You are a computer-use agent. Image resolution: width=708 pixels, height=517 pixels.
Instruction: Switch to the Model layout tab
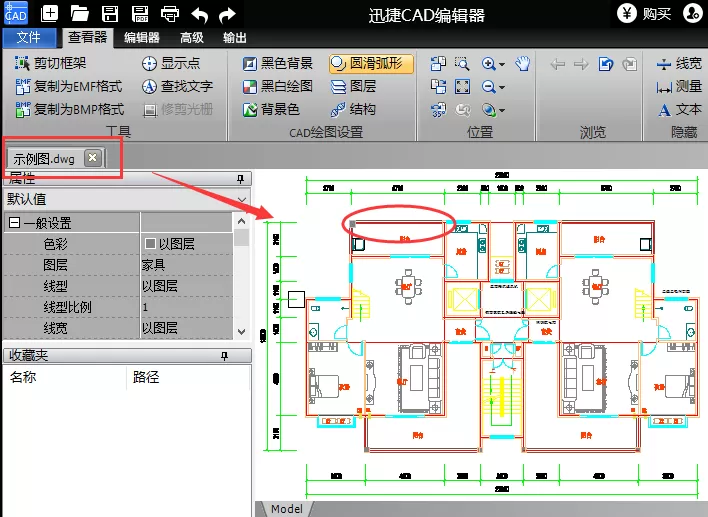pos(287,509)
